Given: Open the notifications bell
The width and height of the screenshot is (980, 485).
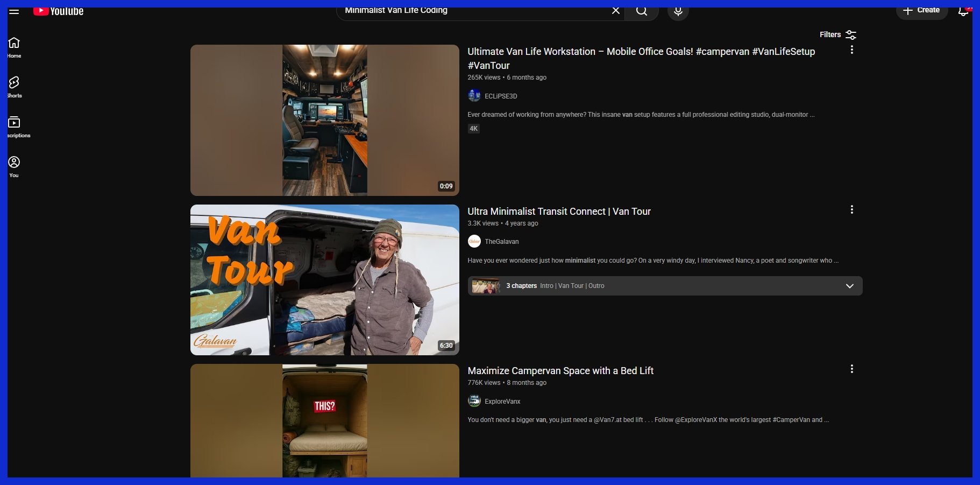Looking at the screenshot, I should pos(963,11).
